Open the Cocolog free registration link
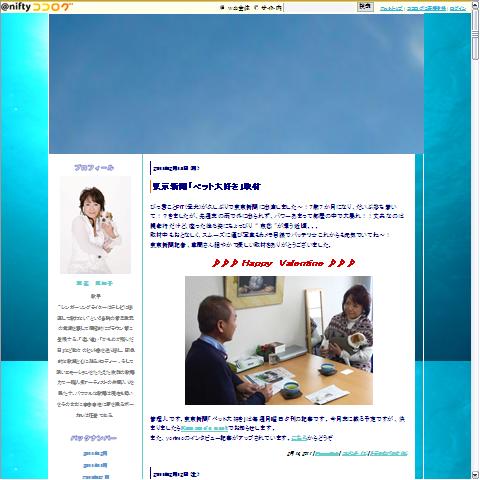This screenshot has height=480, width=480. [426, 8]
